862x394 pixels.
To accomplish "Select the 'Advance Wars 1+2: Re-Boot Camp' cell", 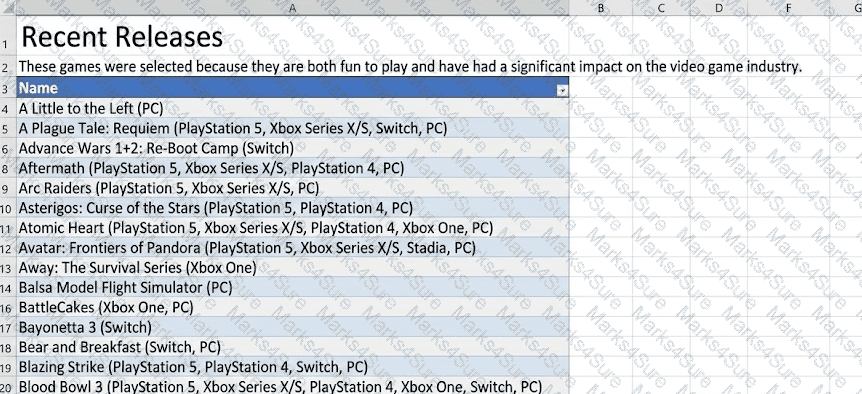I will [x=292, y=148].
